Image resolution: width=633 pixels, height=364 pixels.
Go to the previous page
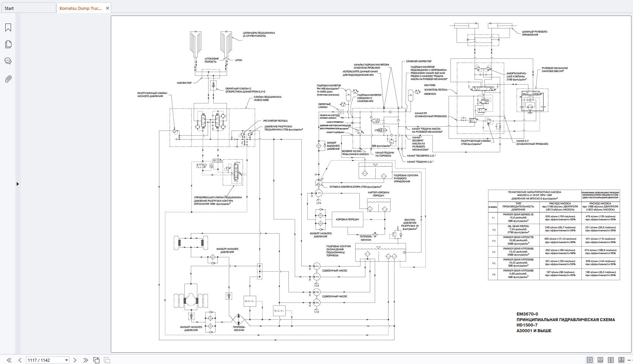click(x=20, y=360)
